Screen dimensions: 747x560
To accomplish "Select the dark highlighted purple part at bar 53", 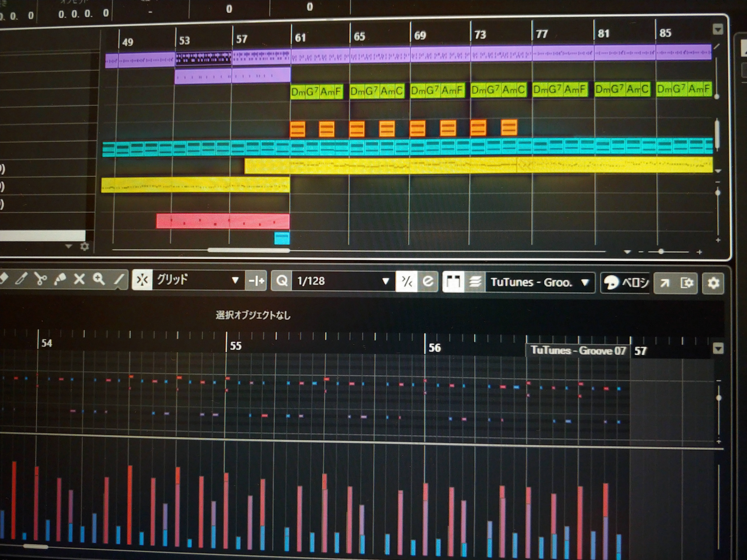I will point(203,58).
